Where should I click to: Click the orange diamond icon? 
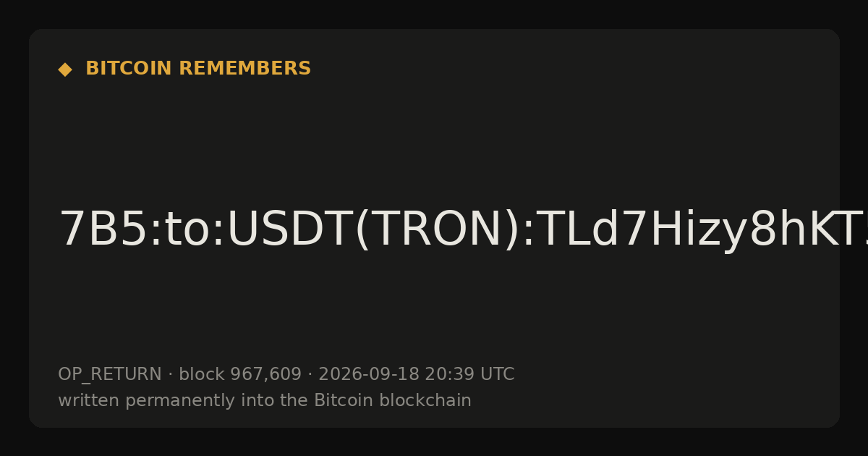64,69
